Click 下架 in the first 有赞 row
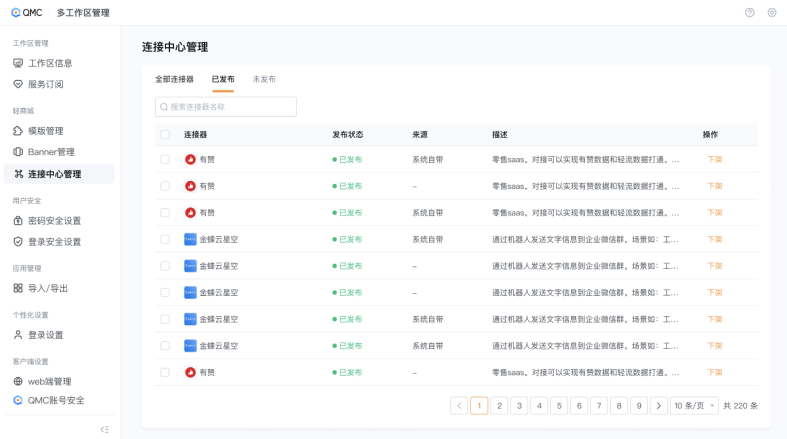The height and width of the screenshot is (439, 787). click(715, 160)
